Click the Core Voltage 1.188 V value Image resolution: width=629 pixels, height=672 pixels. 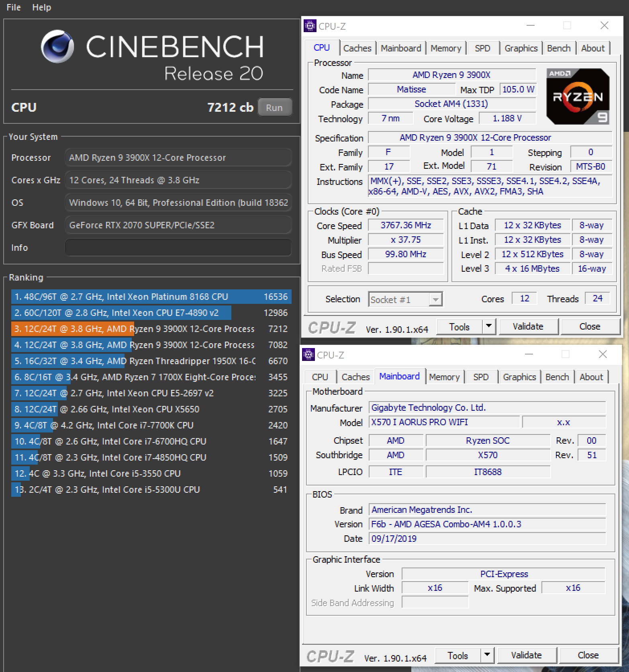507,118
